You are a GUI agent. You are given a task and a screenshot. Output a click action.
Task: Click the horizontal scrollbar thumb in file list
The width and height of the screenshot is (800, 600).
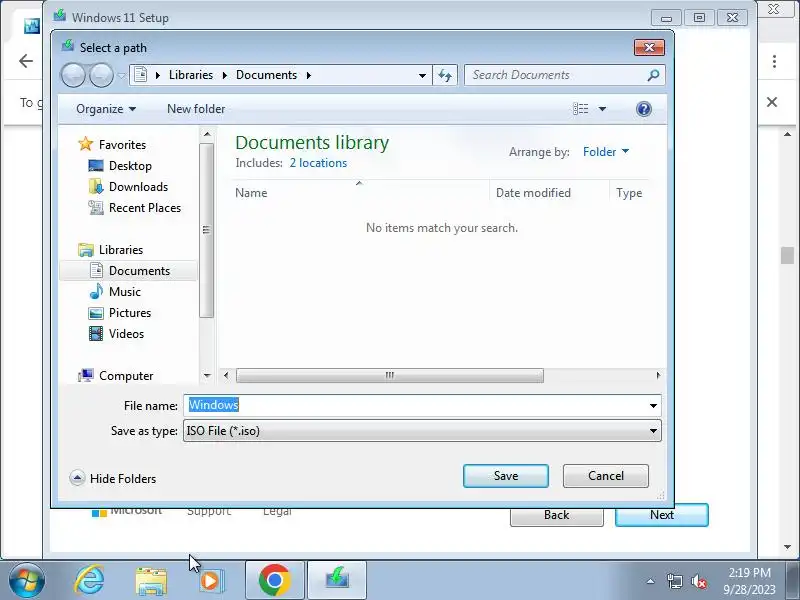pyautogui.click(x=390, y=376)
